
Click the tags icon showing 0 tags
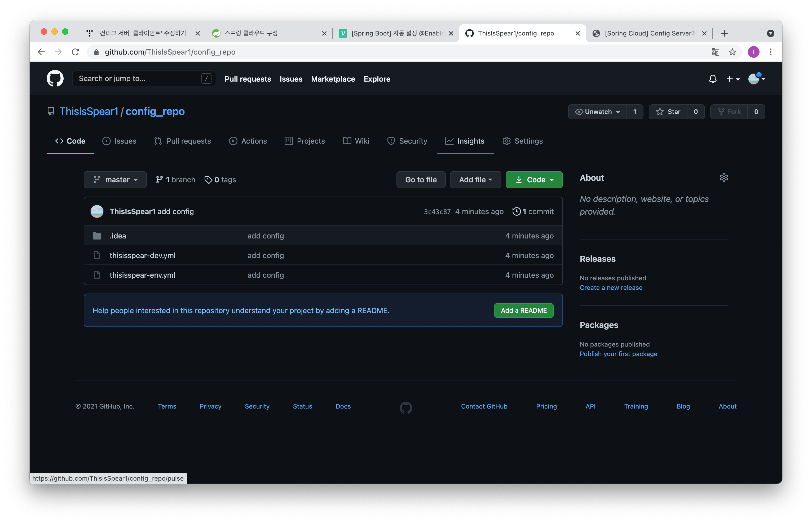[x=208, y=180]
